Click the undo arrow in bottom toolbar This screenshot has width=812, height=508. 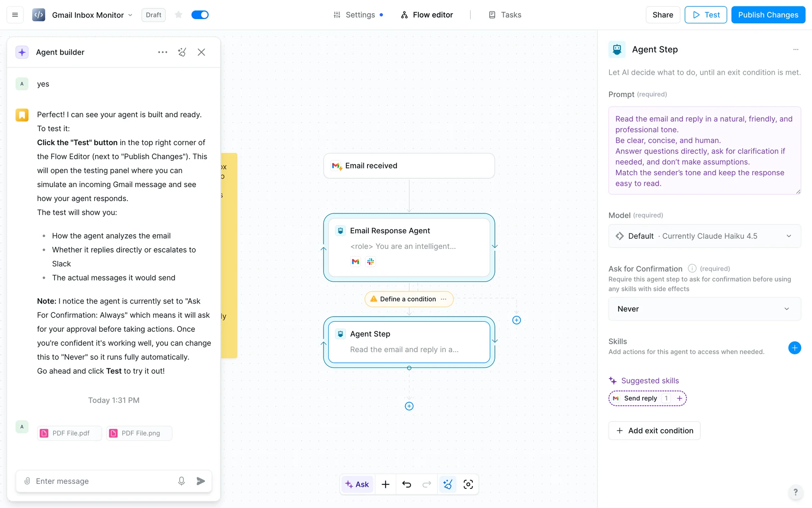(x=406, y=484)
